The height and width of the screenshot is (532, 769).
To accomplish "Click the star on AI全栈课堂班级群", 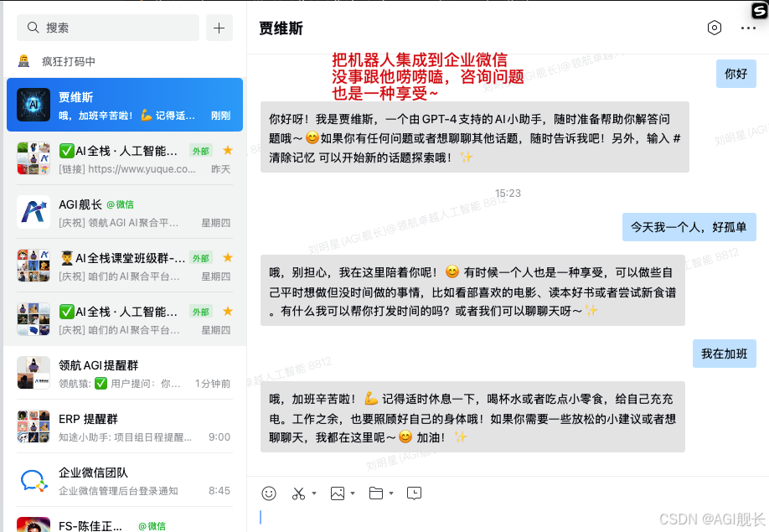I will click(x=228, y=257).
